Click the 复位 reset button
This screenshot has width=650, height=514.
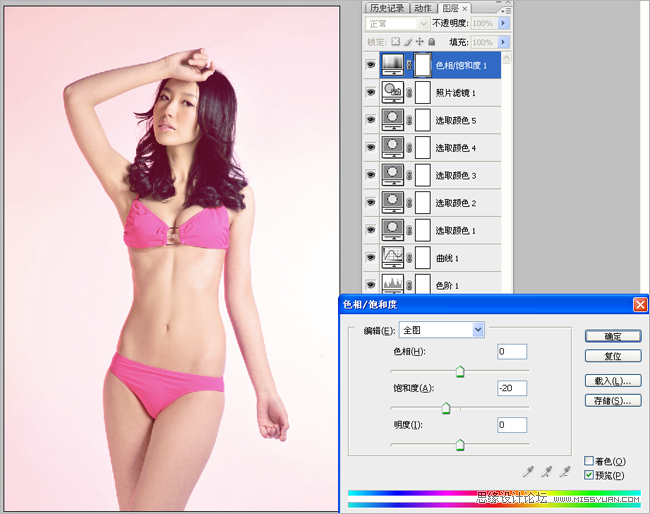pyautogui.click(x=613, y=356)
